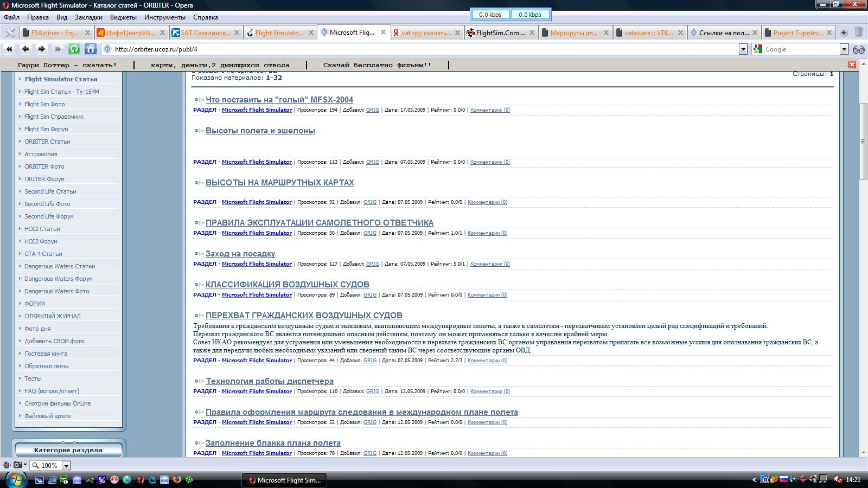Image resolution: width=868 pixels, height=488 pixels.
Task: Open 'Flight Sim Справочник' in sidebar
Action: pos(54,117)
